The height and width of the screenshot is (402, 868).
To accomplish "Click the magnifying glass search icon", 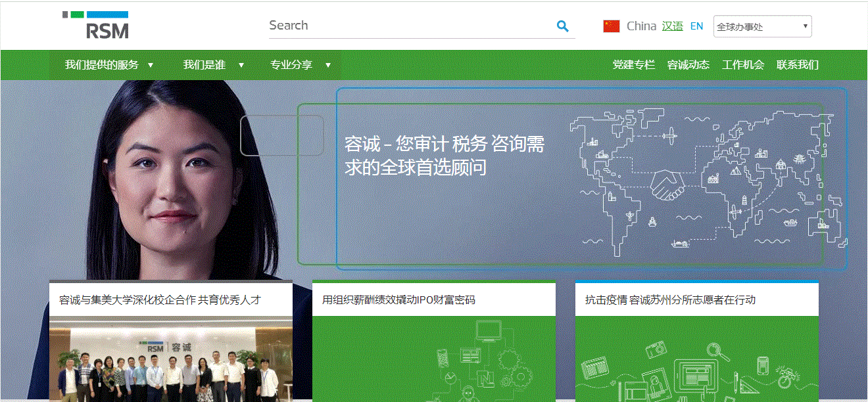I will click(x=562, y=26).
